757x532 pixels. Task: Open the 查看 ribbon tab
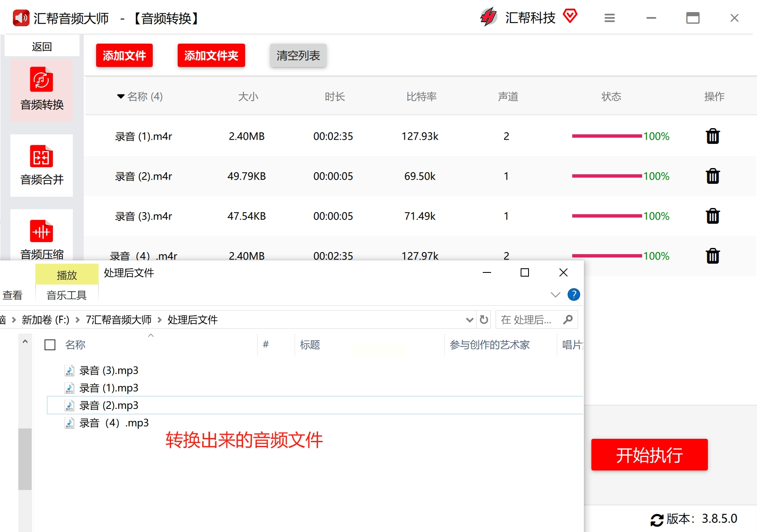click(12, 295)
